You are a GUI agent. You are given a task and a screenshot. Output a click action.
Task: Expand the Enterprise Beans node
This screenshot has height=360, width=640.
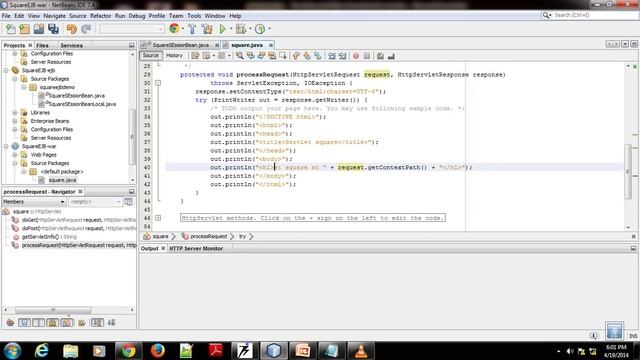click(x=15, y=121)
